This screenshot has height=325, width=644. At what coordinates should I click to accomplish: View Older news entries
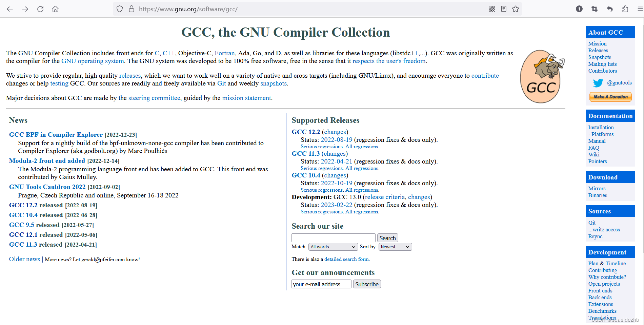24,259
